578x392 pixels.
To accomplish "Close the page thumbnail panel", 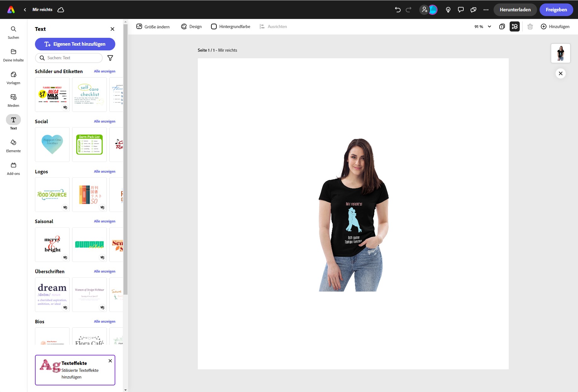I will click(561, 73).
